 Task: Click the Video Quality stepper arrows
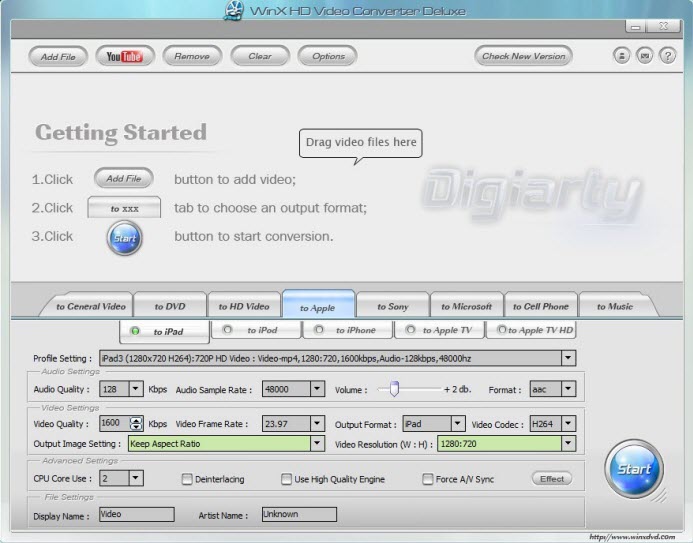(136, 423)
